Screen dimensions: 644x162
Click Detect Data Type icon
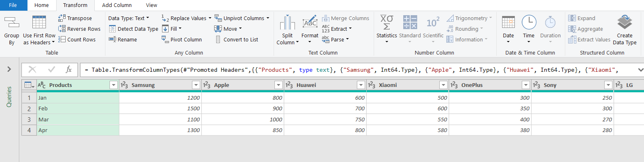[x=112, y=29]
